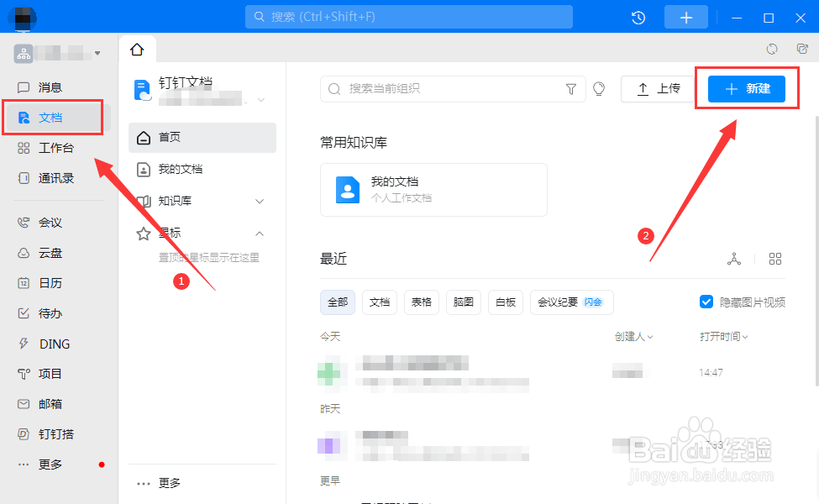Click the vertical scrollbar on the right
Viewport: 819px width, 504px height.
816,250
